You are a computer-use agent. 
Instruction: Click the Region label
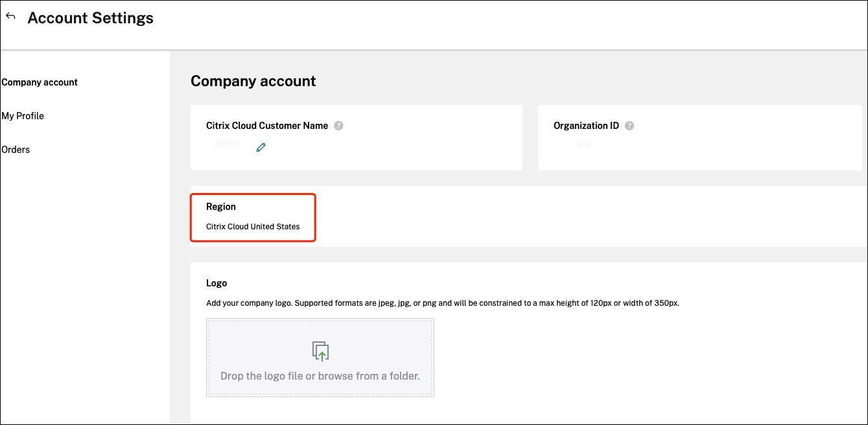pyautogui.click(x=221, y=207)
